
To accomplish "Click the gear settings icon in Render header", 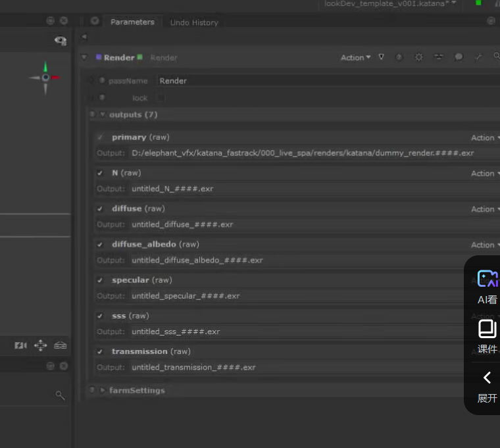I will tap(418, 57).
